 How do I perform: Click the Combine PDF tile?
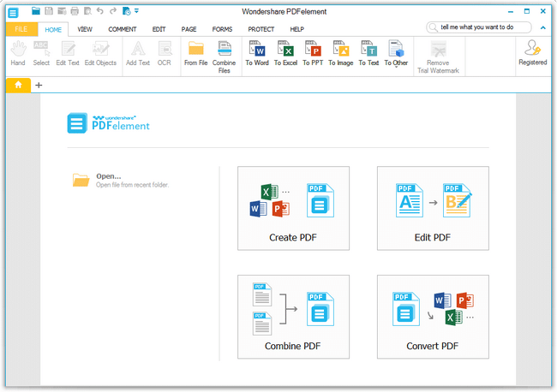pos(293,317)
